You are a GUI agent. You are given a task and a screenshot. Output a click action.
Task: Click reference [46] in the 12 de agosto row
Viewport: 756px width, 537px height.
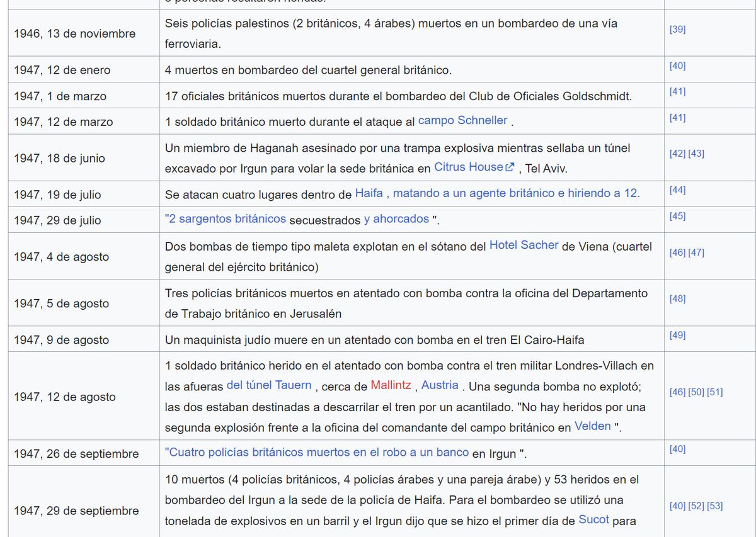pyautogui.click(x=677, y=392)
